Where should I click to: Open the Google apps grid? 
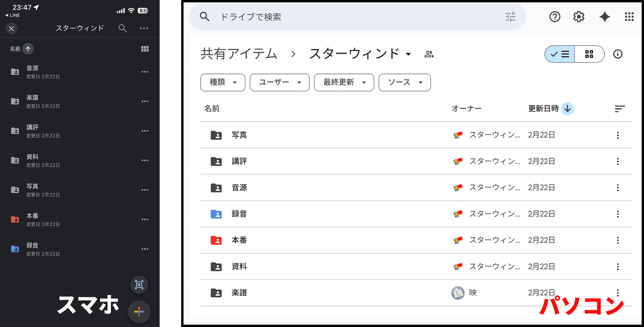point(629,17)
